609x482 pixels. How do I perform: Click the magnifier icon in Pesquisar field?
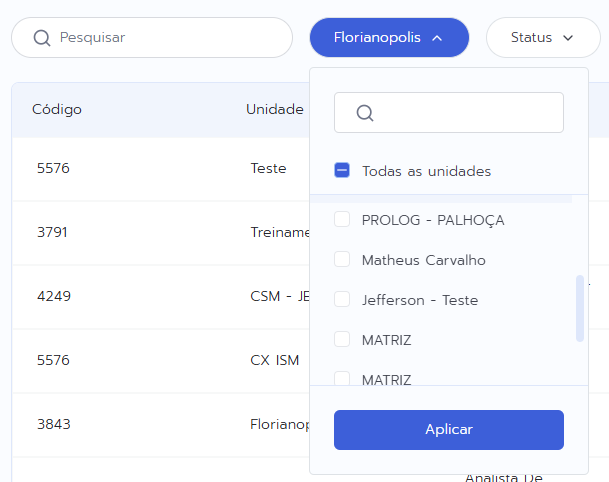click(41, 38)
